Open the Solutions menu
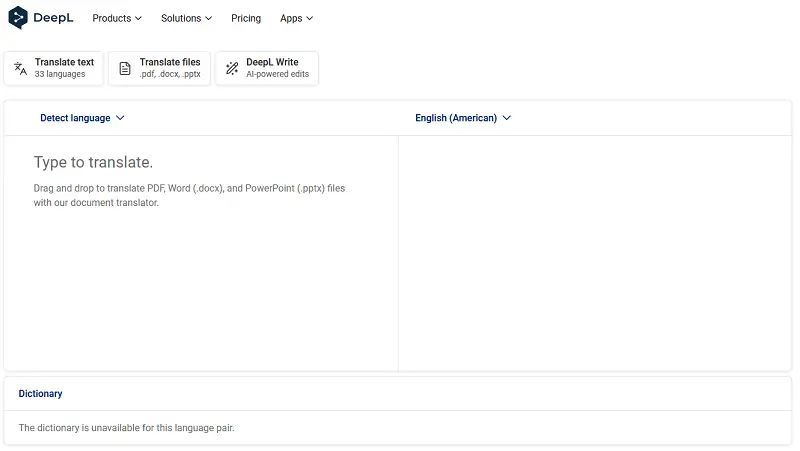This screenshot has width=800, height=451. [x=186, y=18]
